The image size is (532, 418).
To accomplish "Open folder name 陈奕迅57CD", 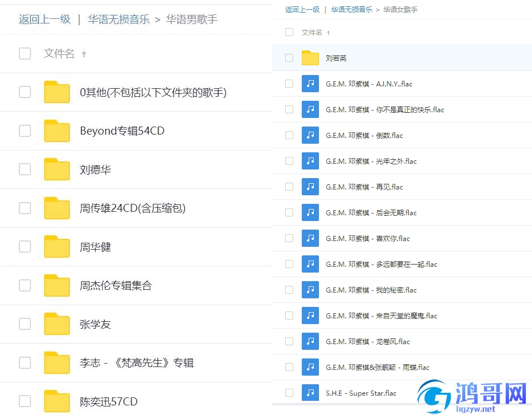I will coord(109,402).
